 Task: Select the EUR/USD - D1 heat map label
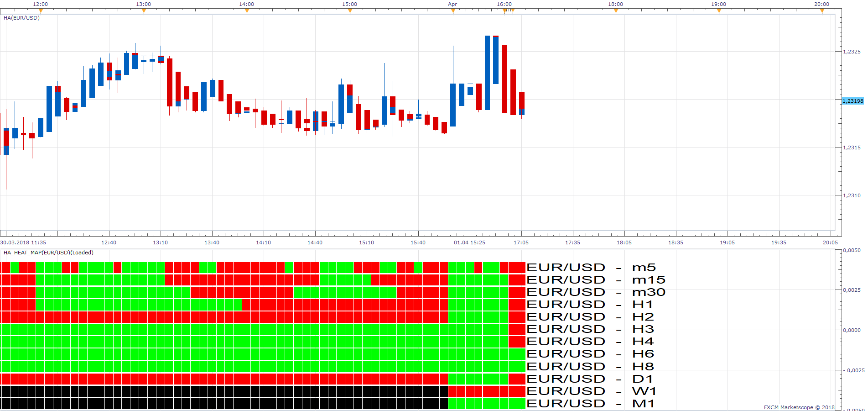coord(590,379)
